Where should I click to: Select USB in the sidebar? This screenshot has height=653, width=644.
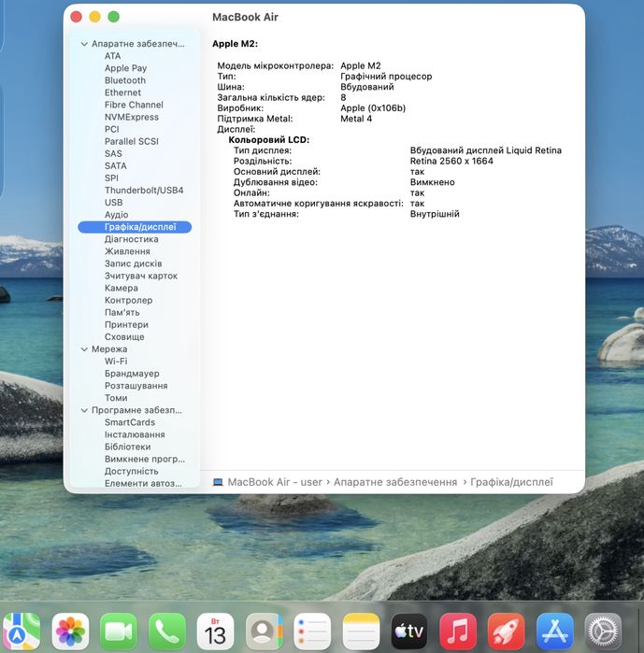[113, 203]
